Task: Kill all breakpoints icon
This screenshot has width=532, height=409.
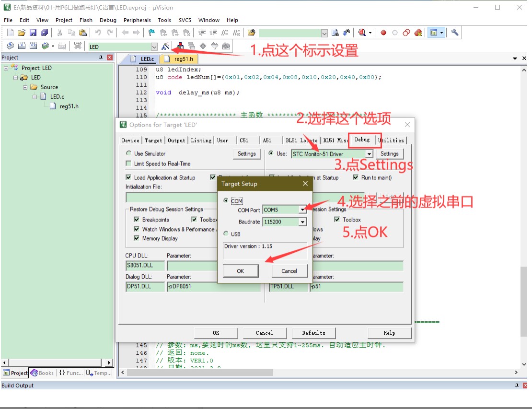Action: [418, 33]
